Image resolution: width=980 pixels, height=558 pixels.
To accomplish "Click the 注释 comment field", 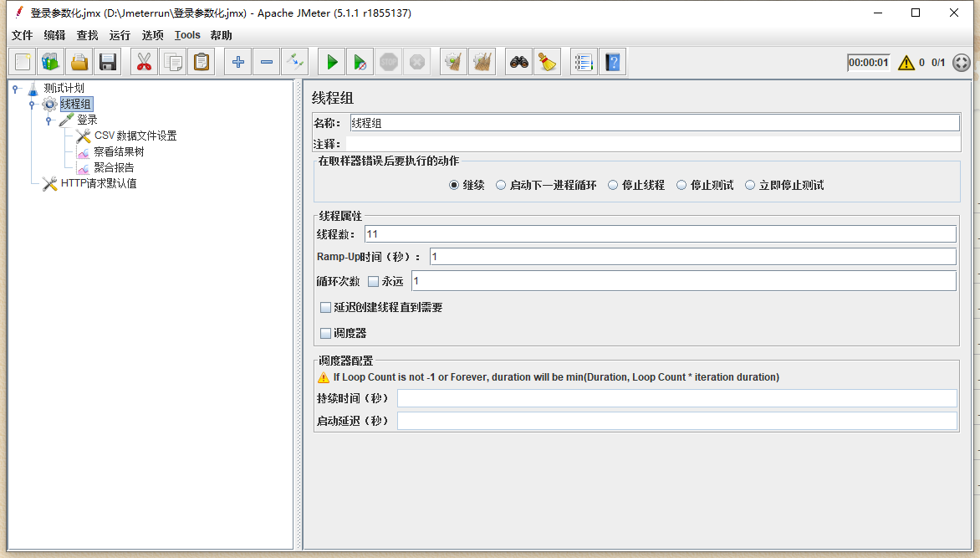I will coord(653,144).
